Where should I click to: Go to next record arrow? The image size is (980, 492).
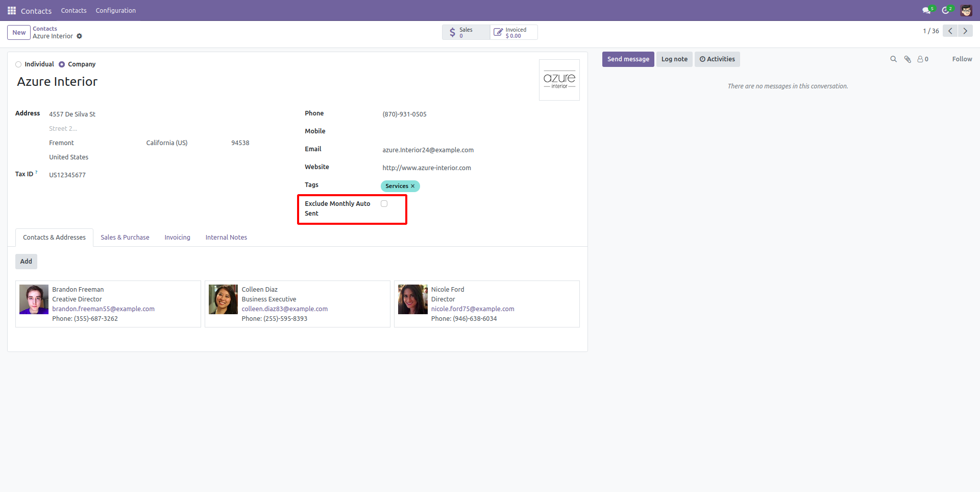965,31
